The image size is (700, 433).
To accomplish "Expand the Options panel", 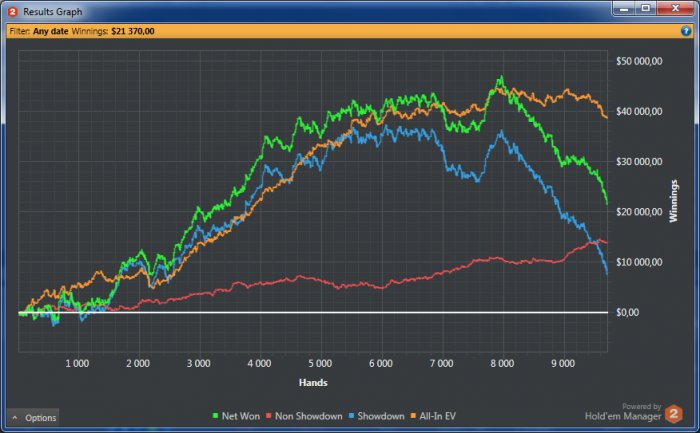I will (33, 418).
